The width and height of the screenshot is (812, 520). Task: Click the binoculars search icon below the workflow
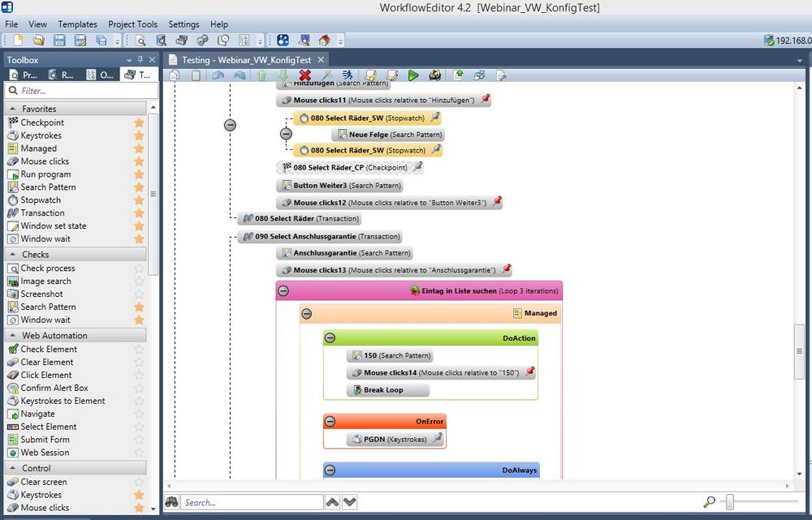171,502
